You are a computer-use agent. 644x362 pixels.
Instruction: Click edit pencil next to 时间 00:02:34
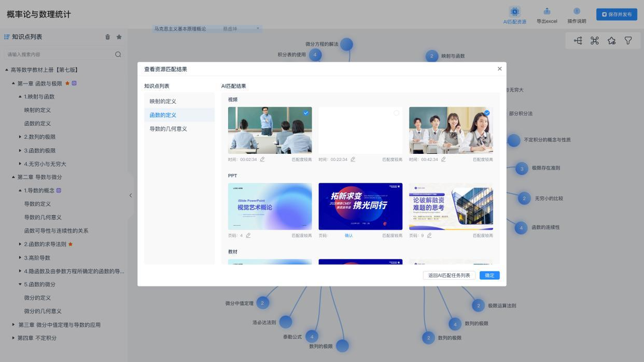pos(262,160)
